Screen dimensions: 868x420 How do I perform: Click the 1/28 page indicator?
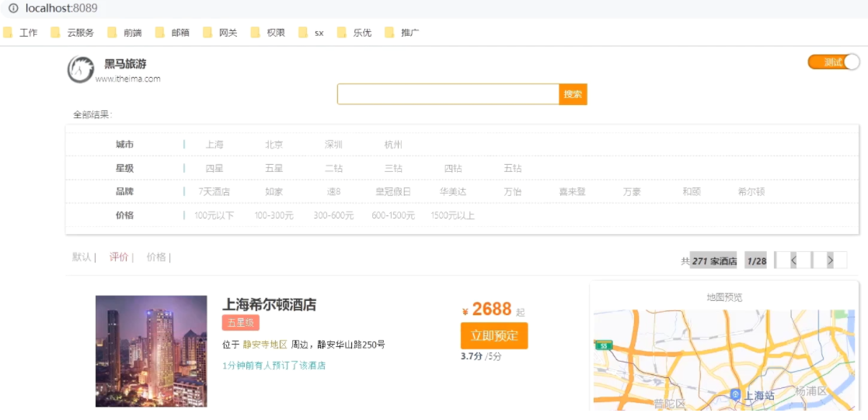coord(756,261)
